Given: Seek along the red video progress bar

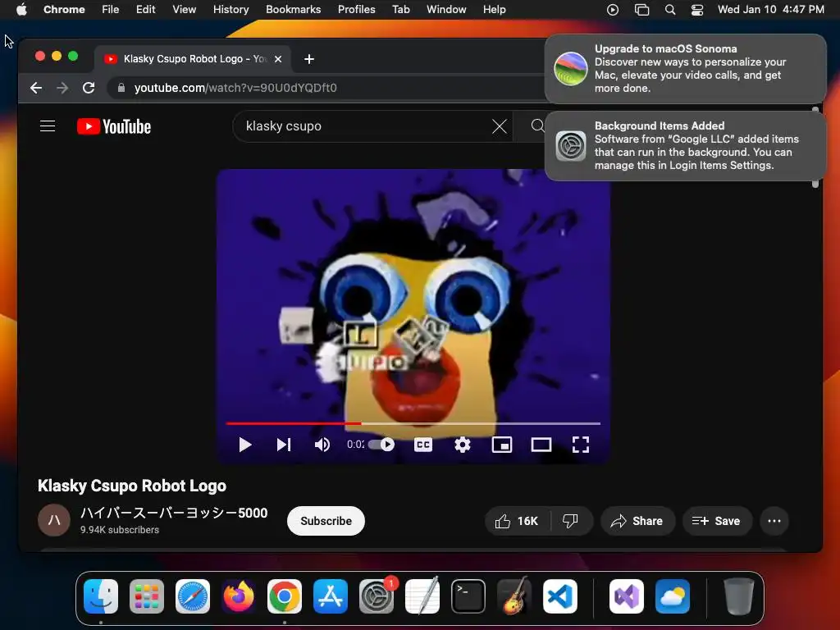Looking at the screenshot, I should pyautogui.click(x=413, y=423).
